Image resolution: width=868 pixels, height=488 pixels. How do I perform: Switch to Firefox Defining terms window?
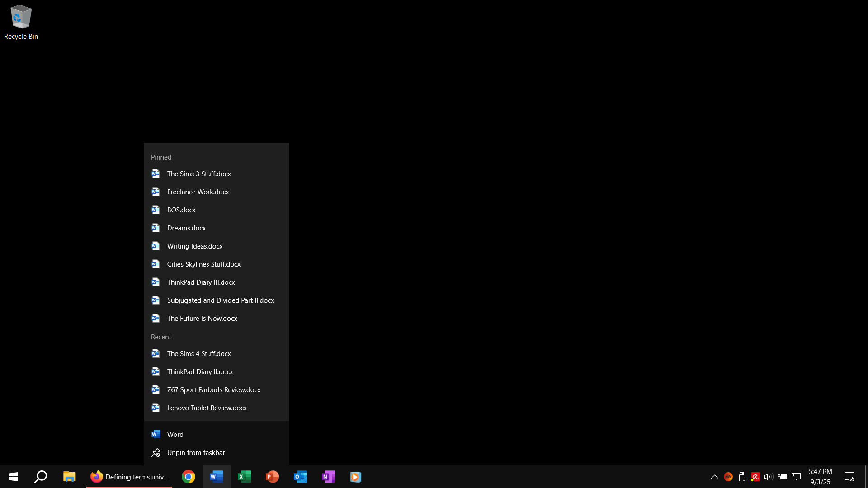tap(129, 477)
